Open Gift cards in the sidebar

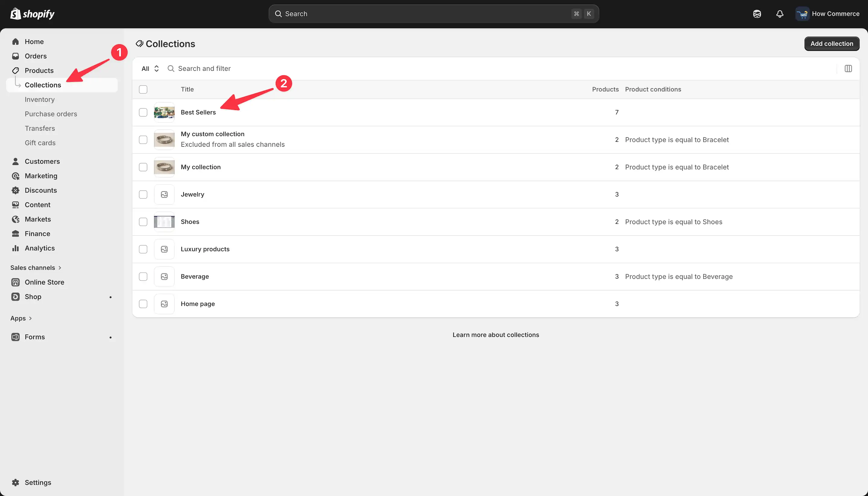click(x=40, y=143)
